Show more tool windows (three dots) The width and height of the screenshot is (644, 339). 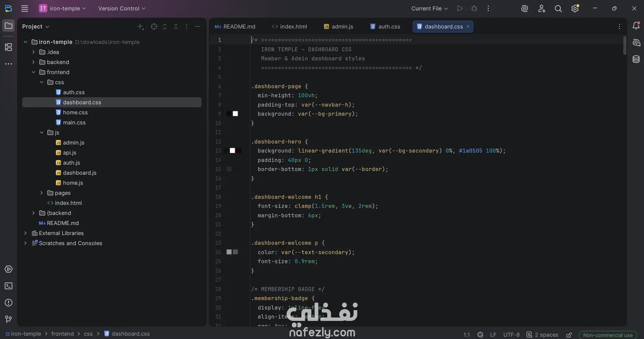[8, 64]
